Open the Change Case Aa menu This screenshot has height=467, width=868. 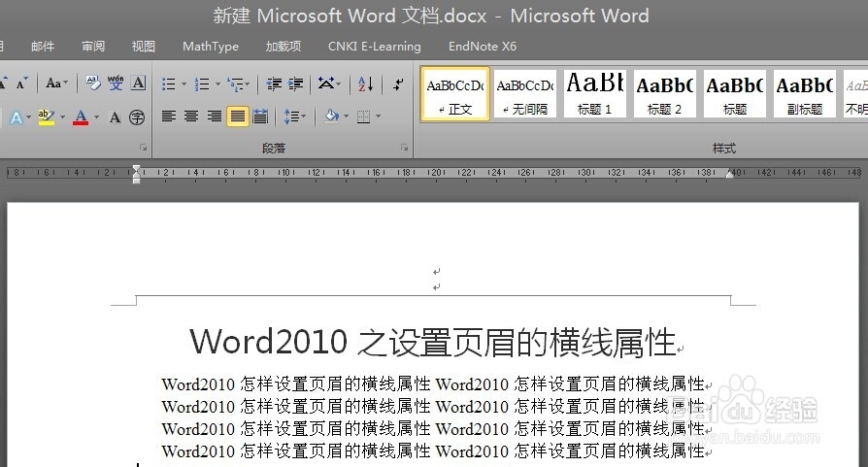click(56, 83)
